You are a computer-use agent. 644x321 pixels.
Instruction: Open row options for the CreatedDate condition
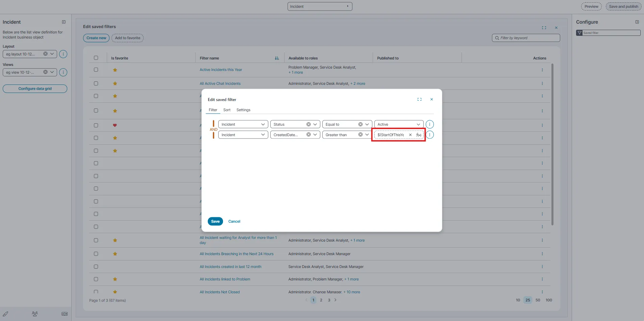click(429, 135)
